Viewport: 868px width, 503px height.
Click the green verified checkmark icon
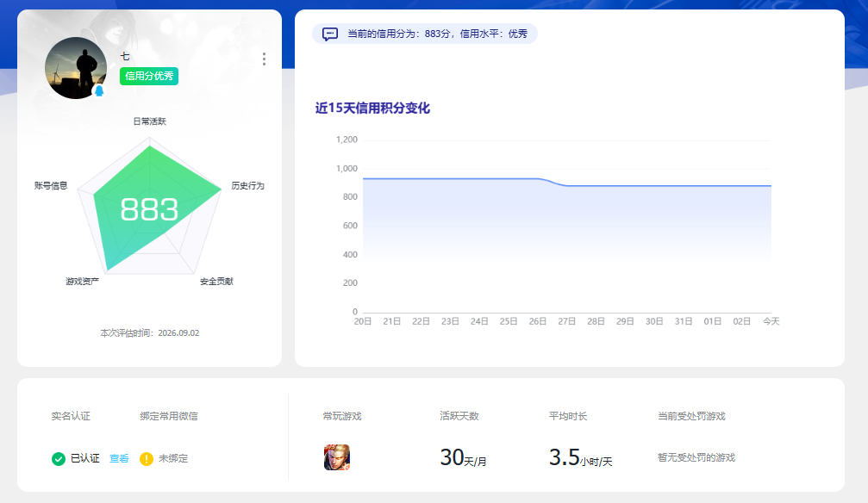(x=58, y=459)
